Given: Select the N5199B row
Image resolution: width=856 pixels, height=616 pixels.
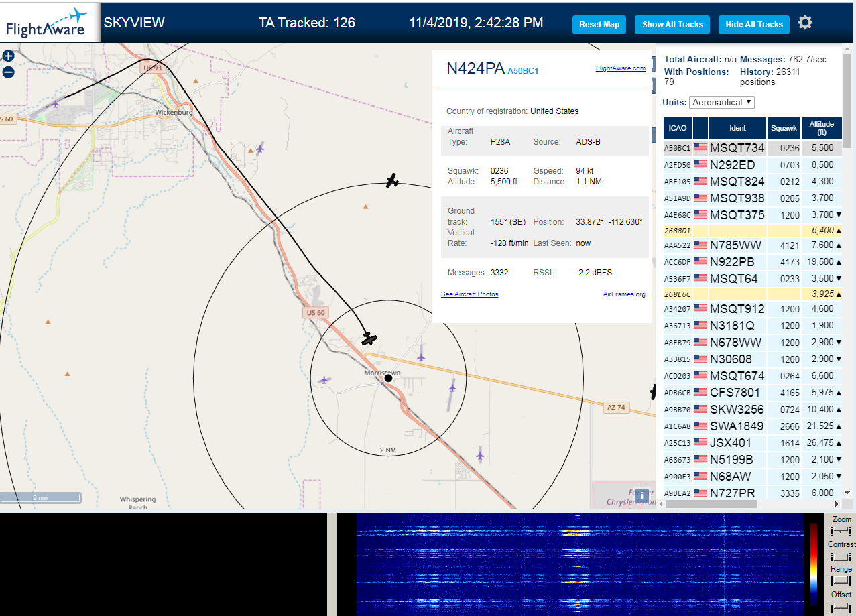Looking at the screenshot, I should (x=753, y=459).
